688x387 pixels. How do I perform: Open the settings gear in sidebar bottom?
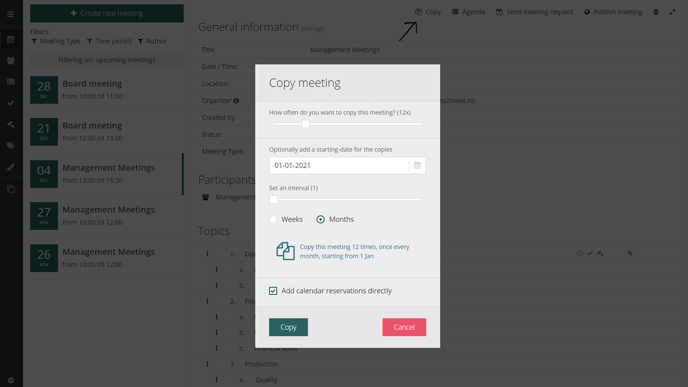click(11, 380)
